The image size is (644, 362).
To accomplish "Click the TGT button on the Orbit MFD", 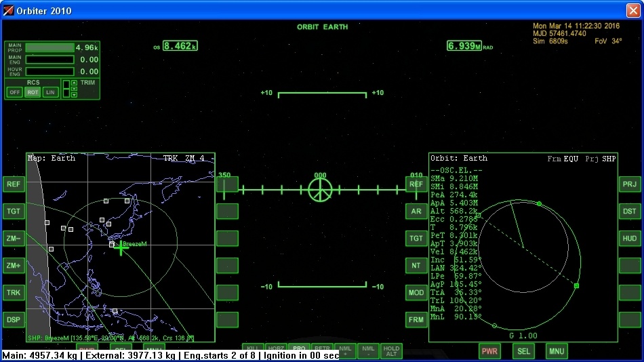I will point(416,239).
